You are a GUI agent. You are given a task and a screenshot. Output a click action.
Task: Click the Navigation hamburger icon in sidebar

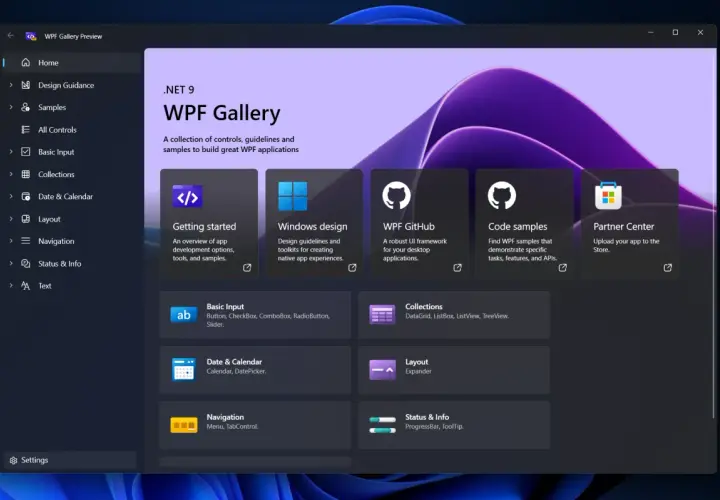click(26, 241)
